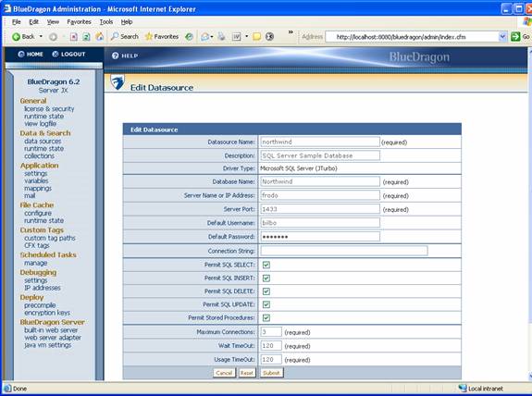This screenshot has height=396, width=532.
Task: Open IP addresses link under Debugging
Action: tap(43, 288)
